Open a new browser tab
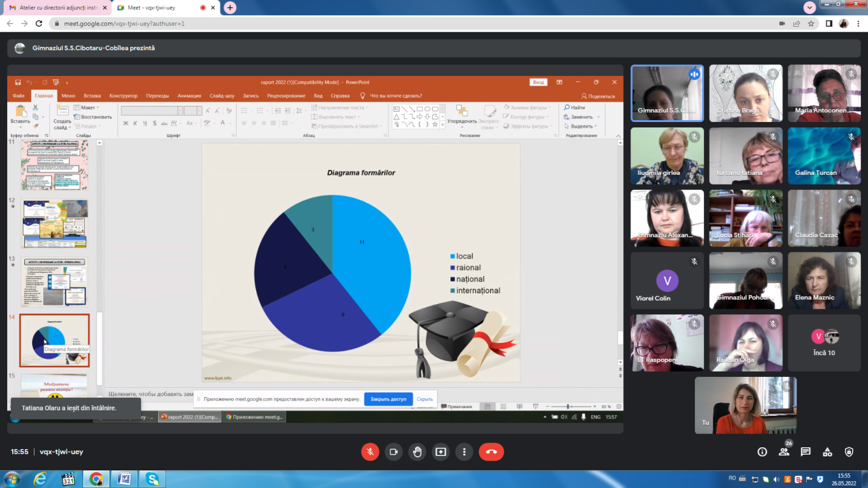The image size is (868, 488). point(230,7)
